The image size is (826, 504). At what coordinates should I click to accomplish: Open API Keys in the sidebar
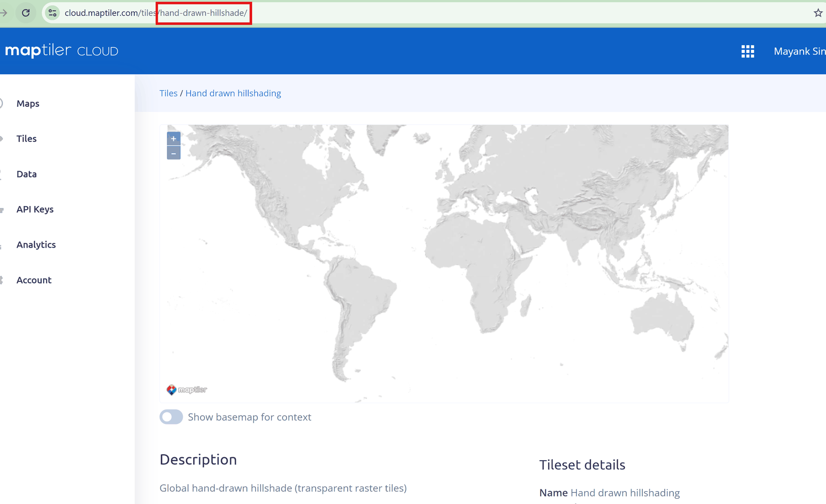click(x=35, y=209)
